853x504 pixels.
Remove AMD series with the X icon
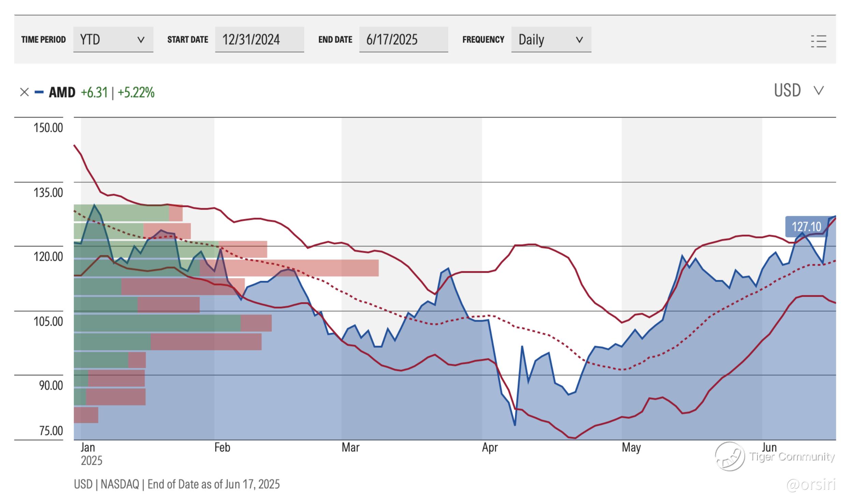[24, 92]
